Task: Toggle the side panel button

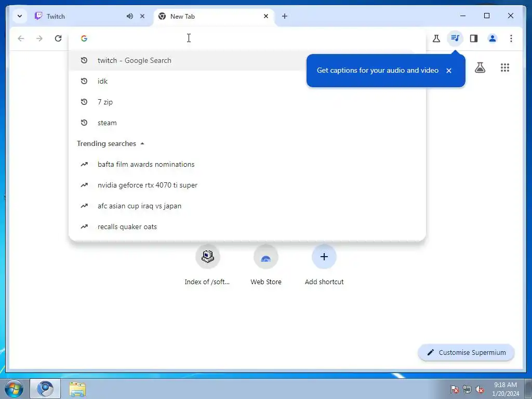Action: (474, 38)
